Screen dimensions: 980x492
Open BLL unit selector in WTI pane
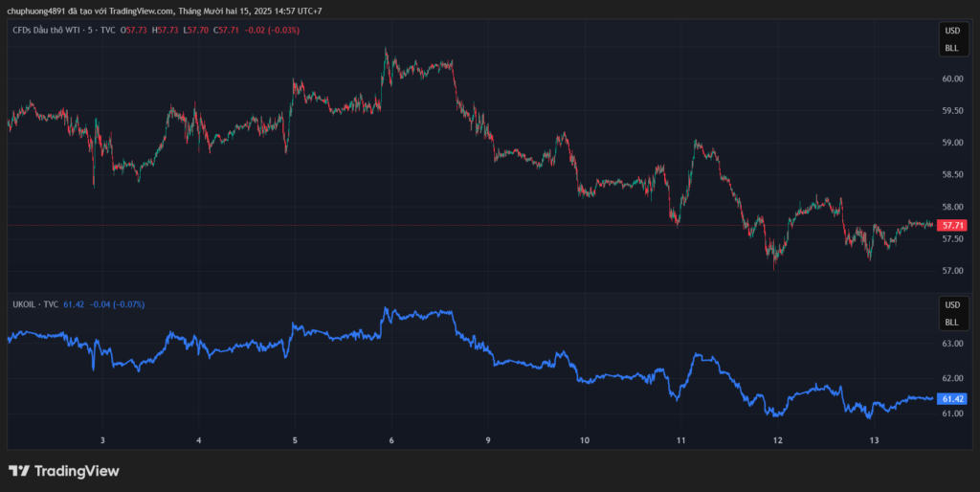(x=951, y=48)
